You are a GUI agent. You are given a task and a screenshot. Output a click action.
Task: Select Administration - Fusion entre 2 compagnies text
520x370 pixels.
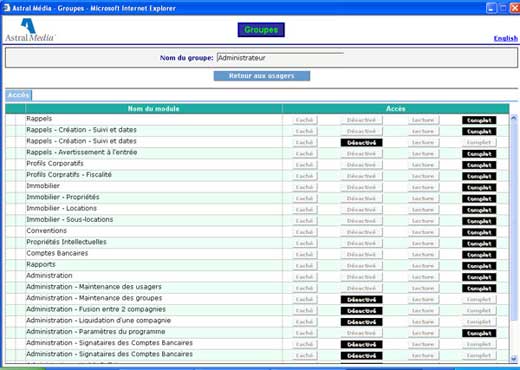(x=96, y=309)
